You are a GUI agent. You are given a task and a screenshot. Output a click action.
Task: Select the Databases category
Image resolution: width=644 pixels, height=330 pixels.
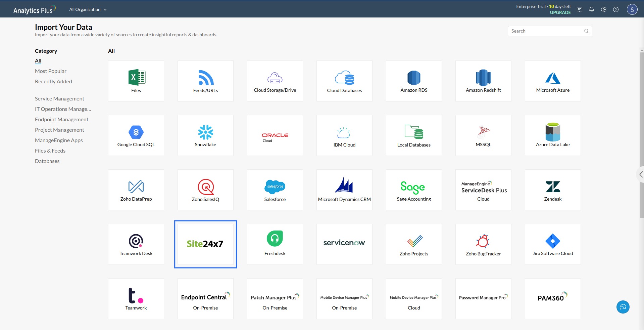click(47, 161)
